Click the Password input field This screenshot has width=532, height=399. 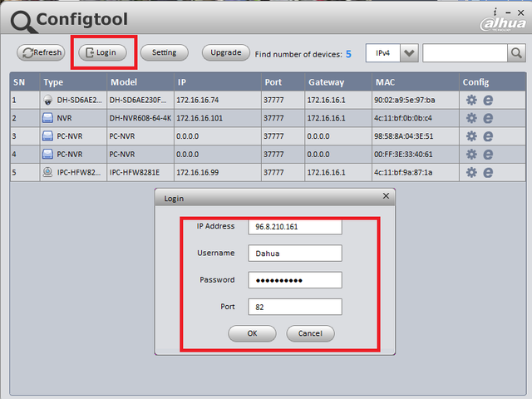[x=295, y=280]
